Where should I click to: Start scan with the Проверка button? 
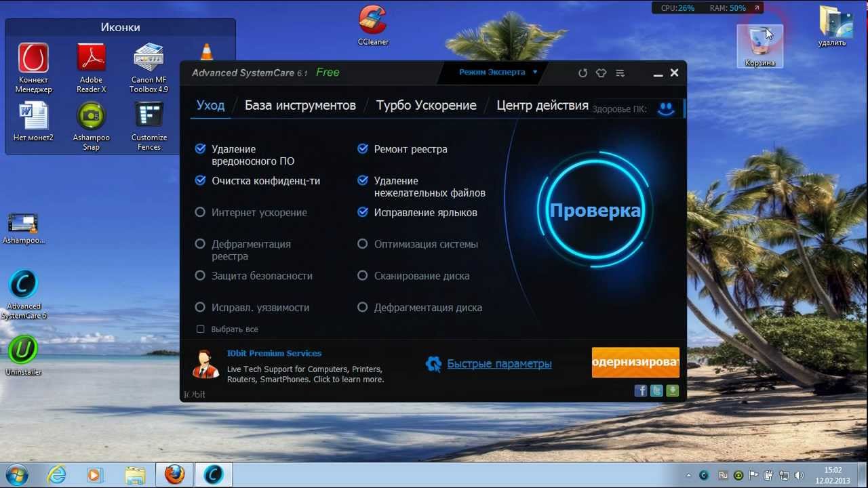tap(595, 210)
